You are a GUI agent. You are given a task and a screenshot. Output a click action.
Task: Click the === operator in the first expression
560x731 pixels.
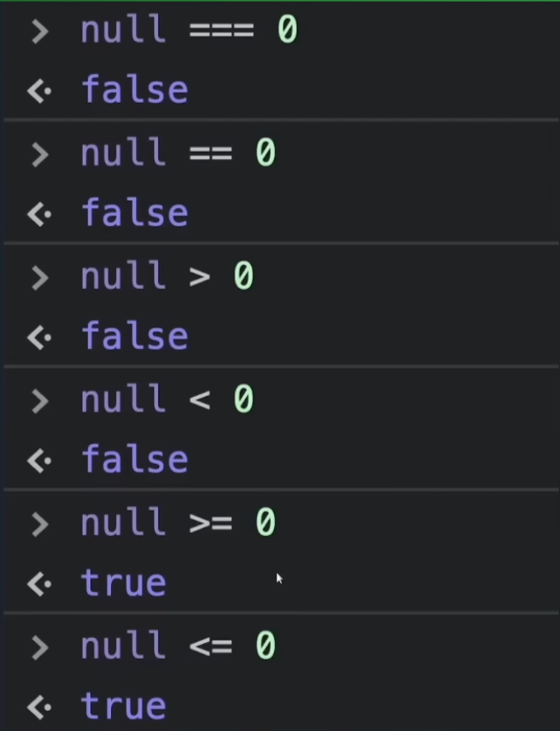pos(221,31)
